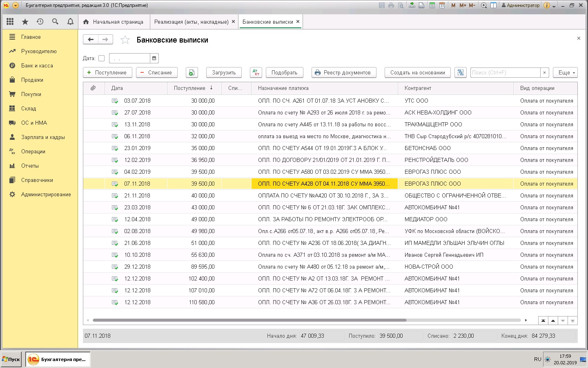Click the calendar icon in date field
The height and width of the screenshot is (368, 588).
pyautogui.click(x=154, y=58)
